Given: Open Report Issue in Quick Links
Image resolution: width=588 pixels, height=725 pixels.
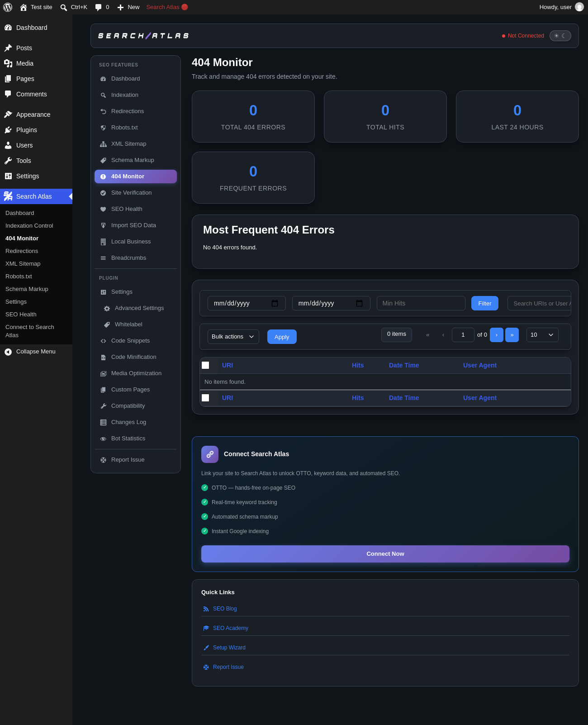Looking at the screenshot, I should coord(228,667).
